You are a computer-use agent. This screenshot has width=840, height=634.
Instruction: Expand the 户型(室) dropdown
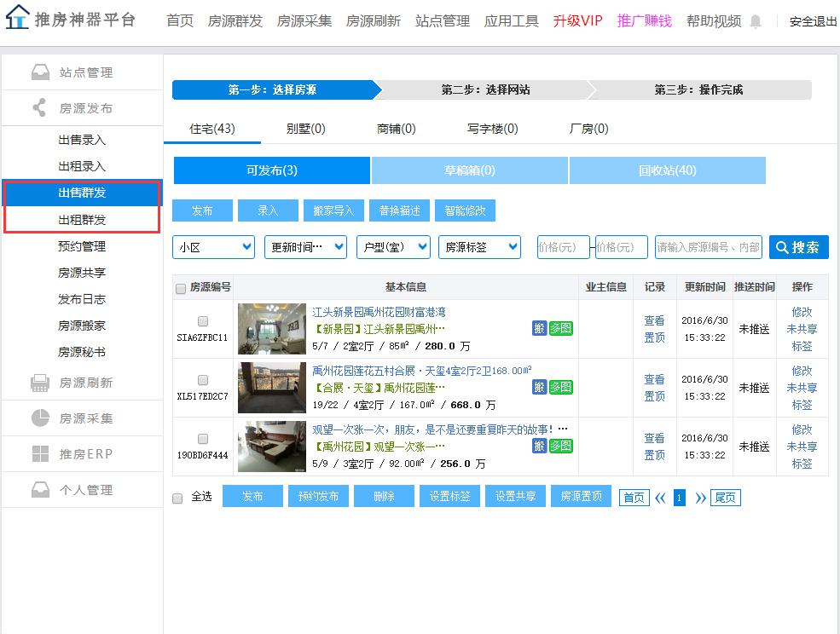click(x=393, y=247)
